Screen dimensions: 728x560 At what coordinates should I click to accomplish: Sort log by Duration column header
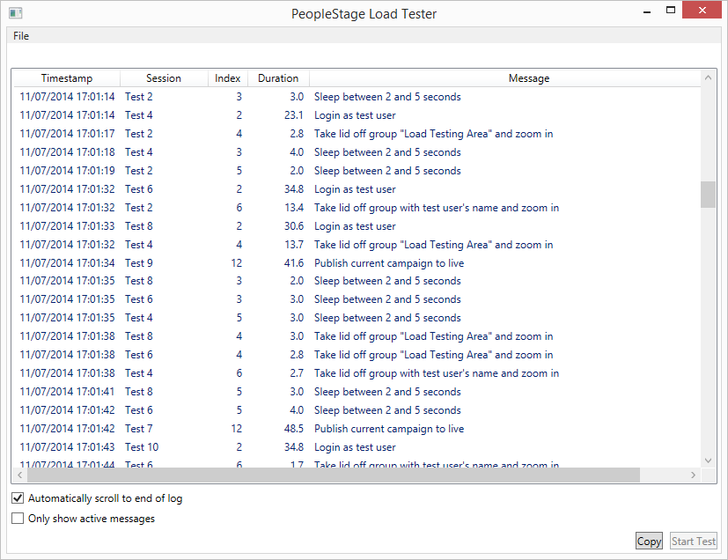[278, 78]
